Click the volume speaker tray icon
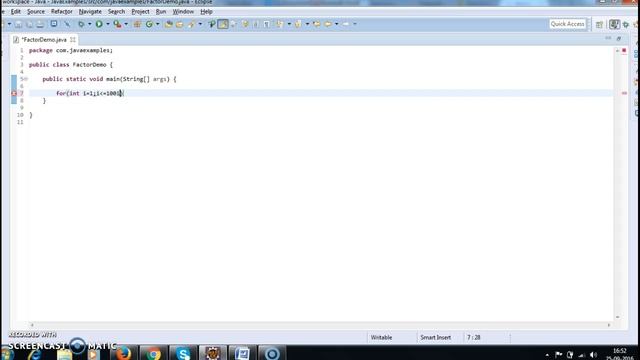Screen dimensions: 640x360 593,355
